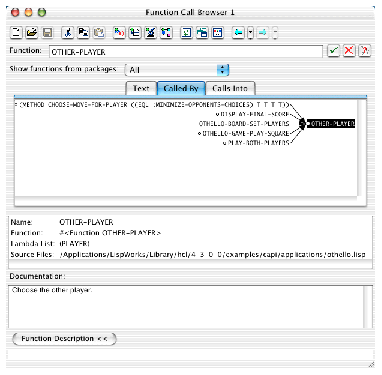Collapse the black circle beside OTHER-PLAYER
This screenshot has width=382, height=375.
pos(302,124)
